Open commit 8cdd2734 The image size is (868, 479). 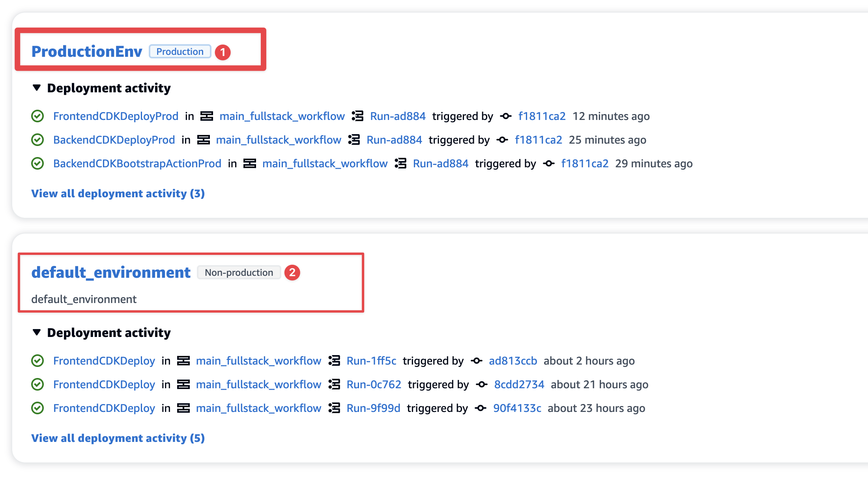519,385
